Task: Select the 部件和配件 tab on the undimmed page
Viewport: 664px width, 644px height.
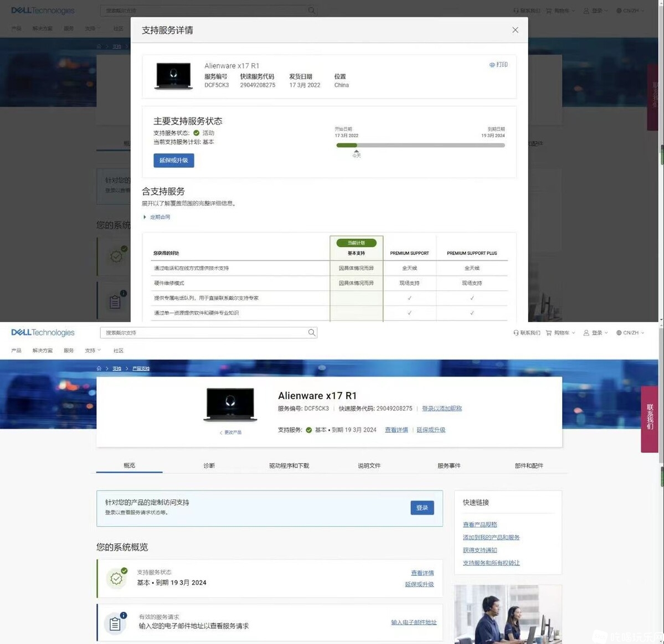Action: (529, 466)
